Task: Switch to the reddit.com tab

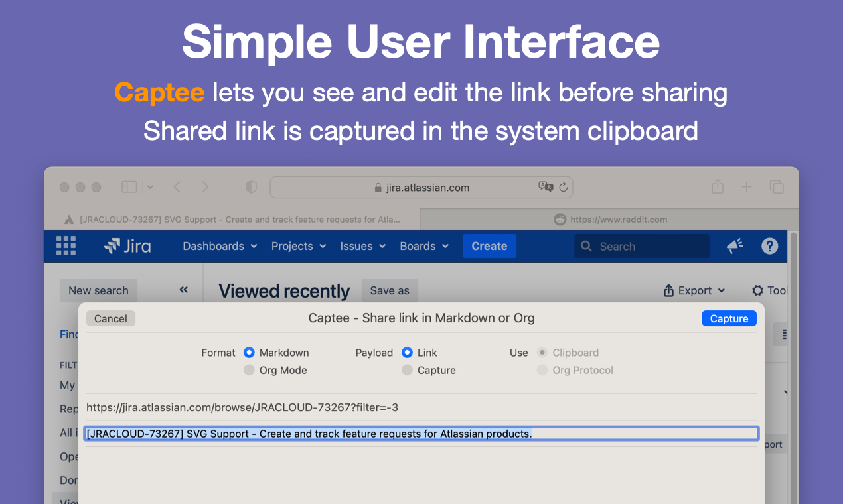Action: [x=610, y=220]
